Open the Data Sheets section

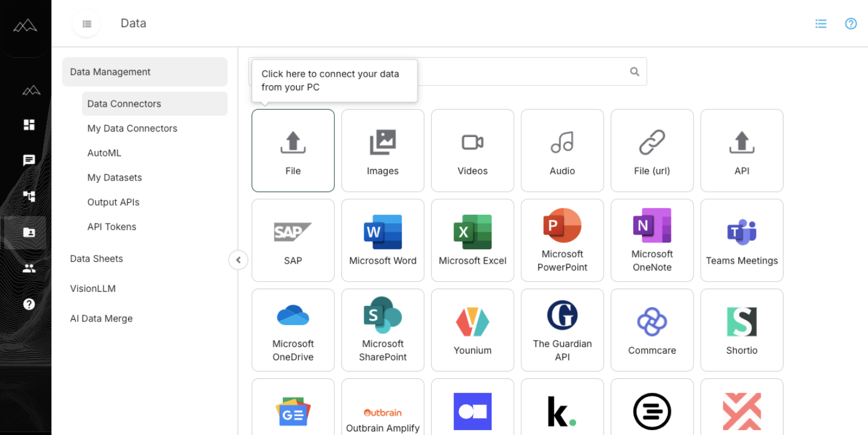coord(97,259)
